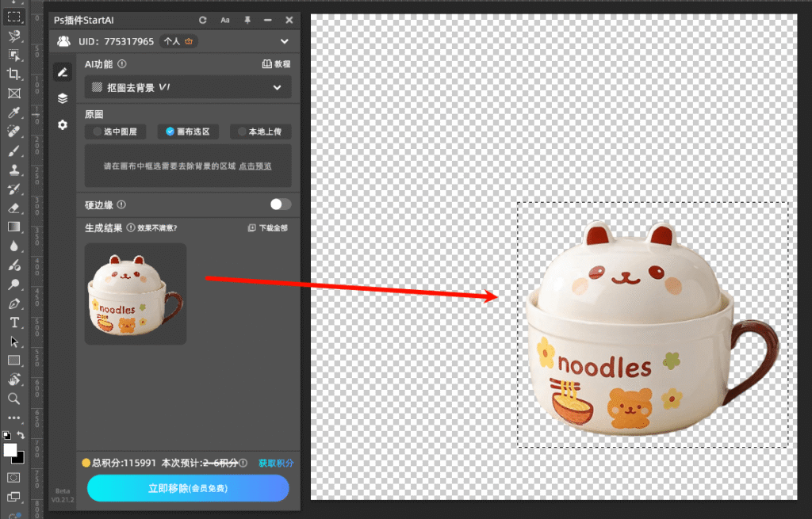
Task: Select the Rectangular Marquee tool
Action: coord(14,17)
